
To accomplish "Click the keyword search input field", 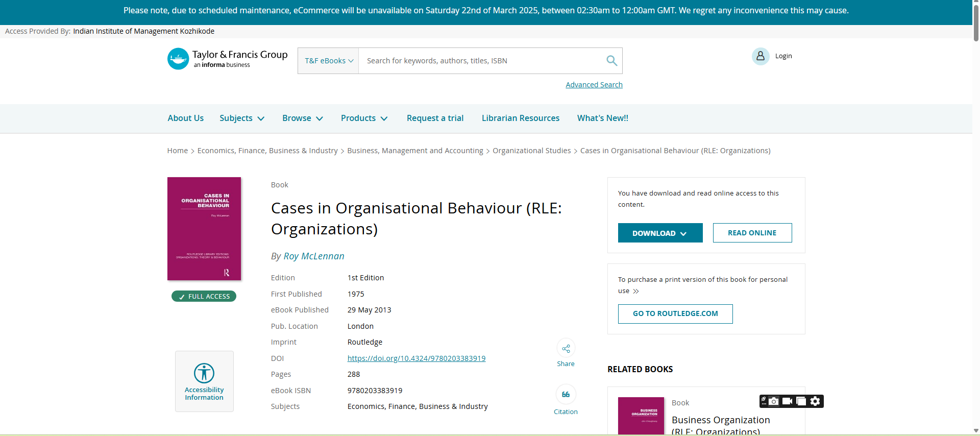I will (x=480, y=61).
